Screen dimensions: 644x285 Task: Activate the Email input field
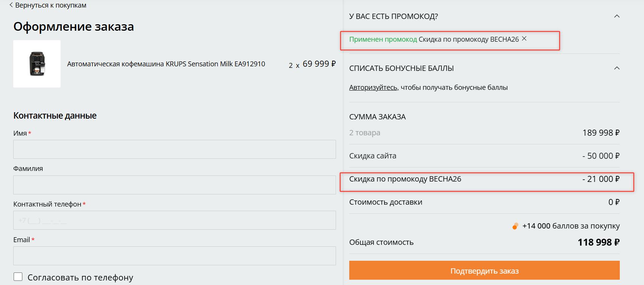174,256
